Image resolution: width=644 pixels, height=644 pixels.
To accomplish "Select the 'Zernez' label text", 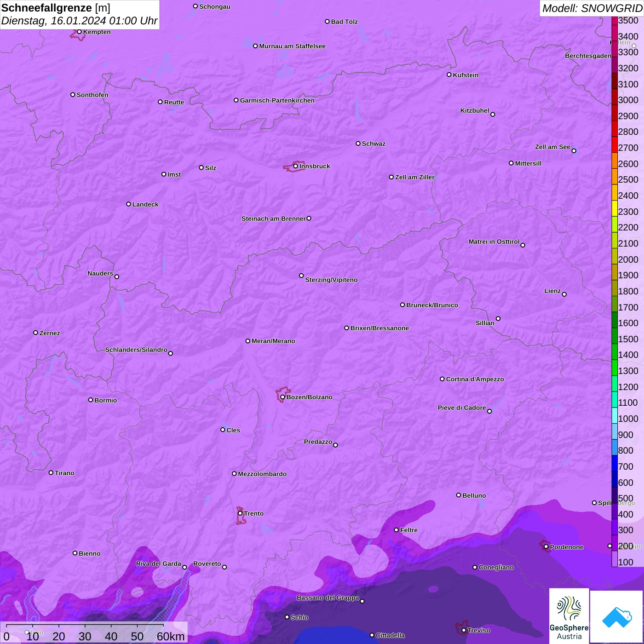I will click(x=50, y=333).
